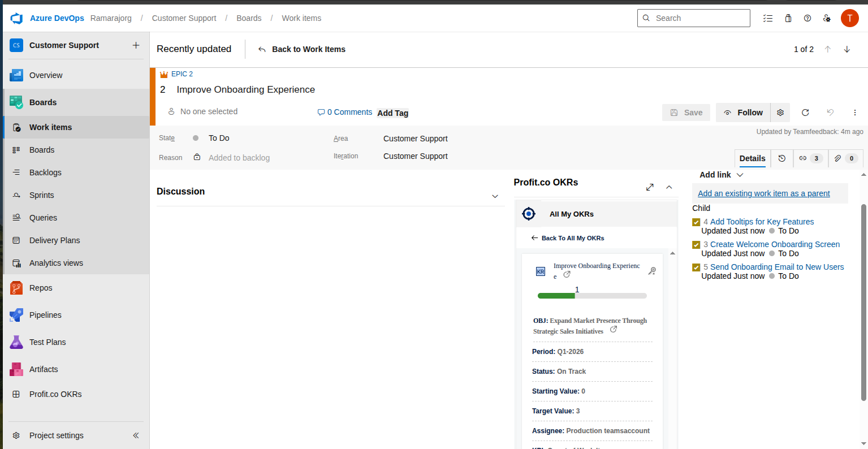Click the Search input field
The width and height of the screenshot is (868, 449).
pyautogui.click(x=694, y=18)
